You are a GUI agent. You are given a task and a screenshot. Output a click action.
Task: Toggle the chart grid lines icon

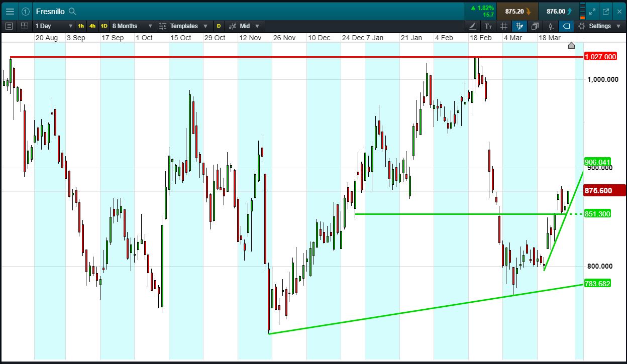504,26
